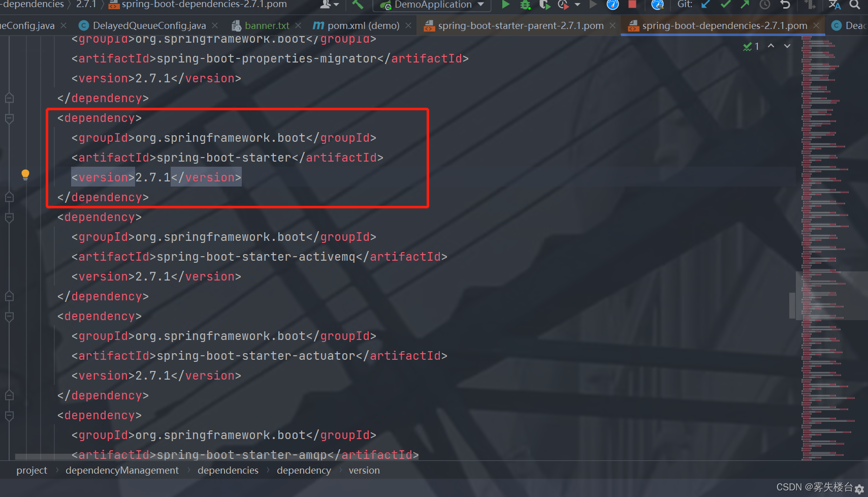868x497 pixels.
Task: Click 'dependencies' in the XML breadcrumb
Action: [228, 471]
